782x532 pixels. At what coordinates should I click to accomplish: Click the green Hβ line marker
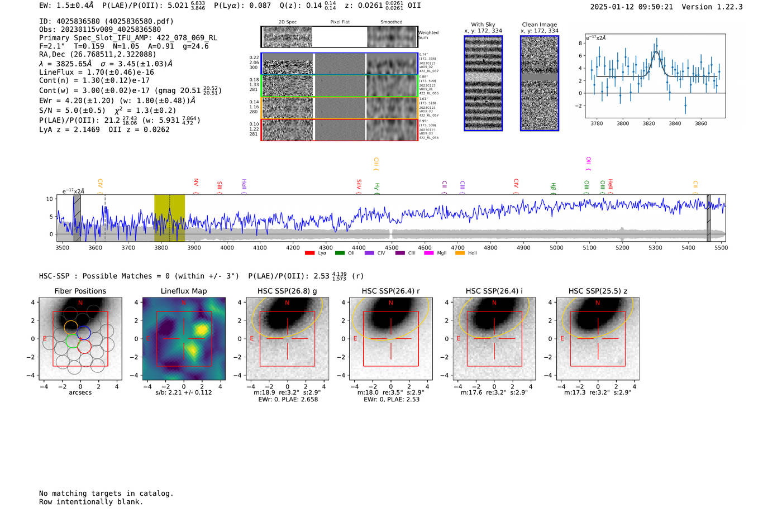pos(553,187)
